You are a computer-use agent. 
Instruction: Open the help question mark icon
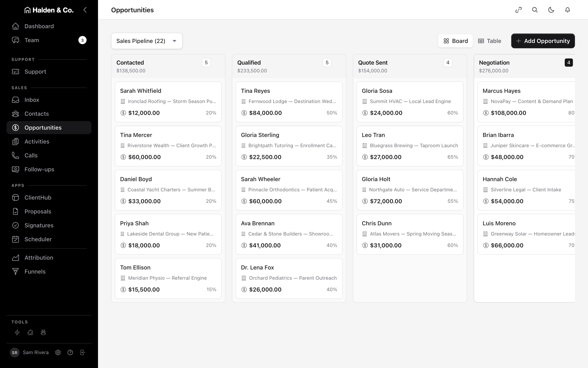[70, 352]
